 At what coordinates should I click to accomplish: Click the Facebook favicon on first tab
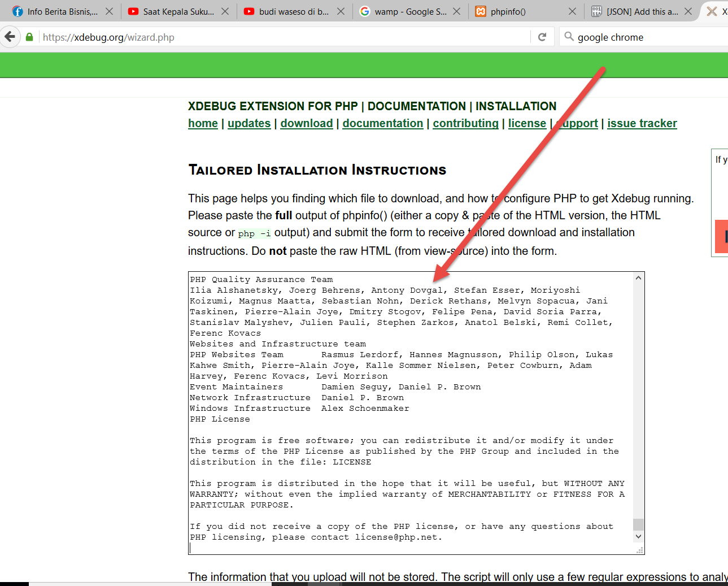(x=18, y=11)
